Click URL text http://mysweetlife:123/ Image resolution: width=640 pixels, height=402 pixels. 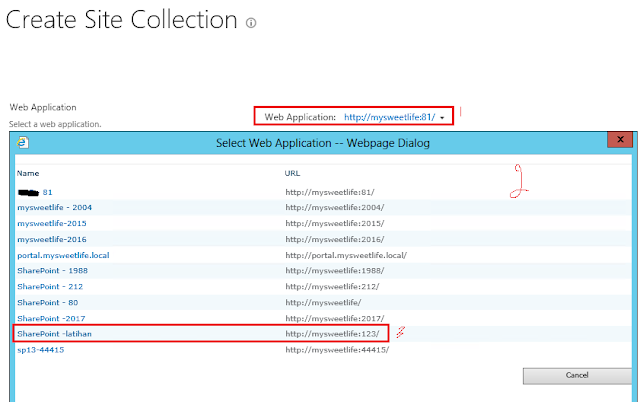click(332, 334)
